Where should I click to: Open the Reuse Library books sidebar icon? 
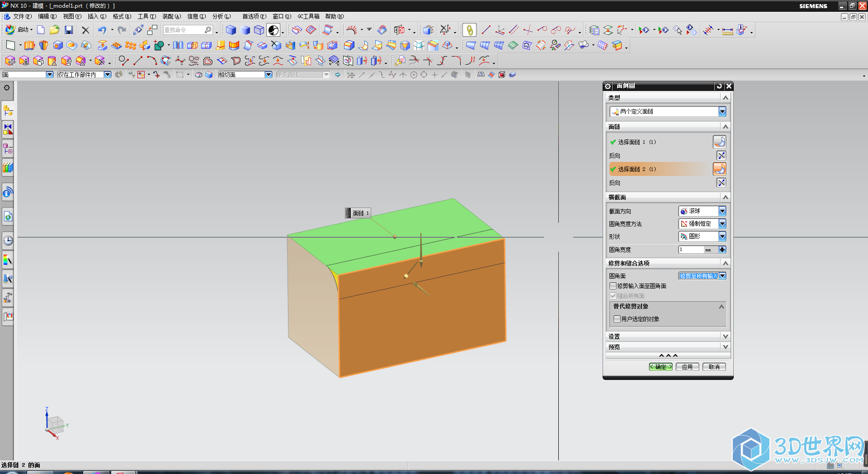[x=8, y=167]
